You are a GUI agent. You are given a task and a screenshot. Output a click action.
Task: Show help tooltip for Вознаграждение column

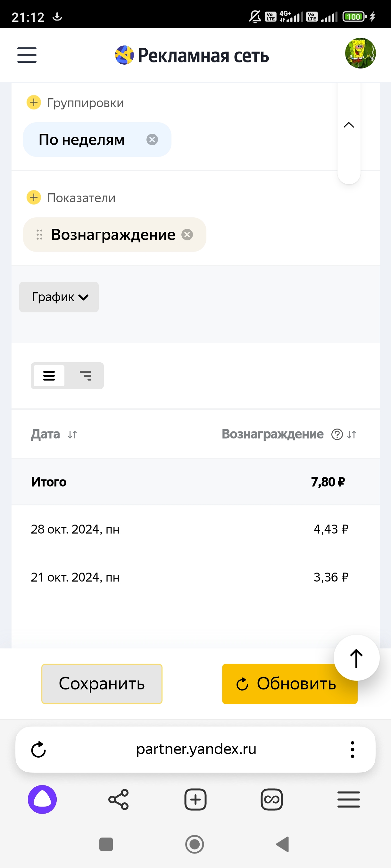coord(337,435)
